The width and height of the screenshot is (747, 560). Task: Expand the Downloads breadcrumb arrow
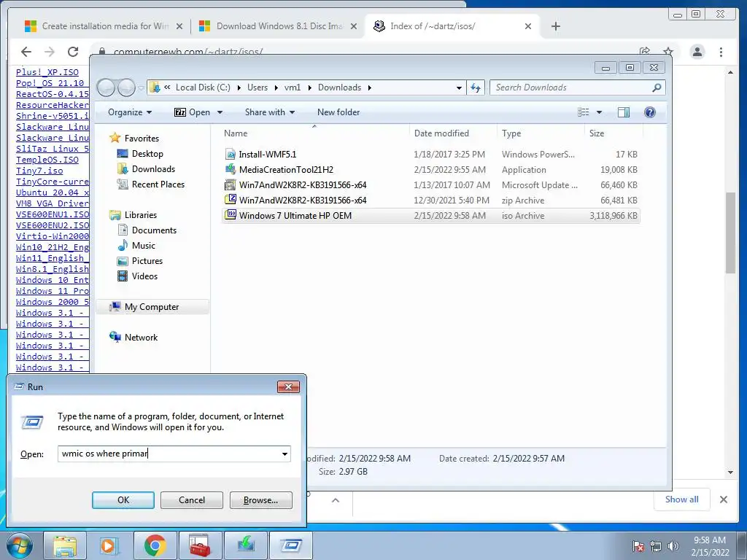tap(369, 87)
